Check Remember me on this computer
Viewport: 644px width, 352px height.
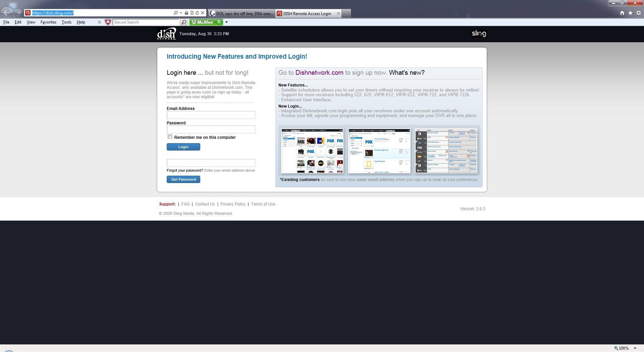[170, 137]
